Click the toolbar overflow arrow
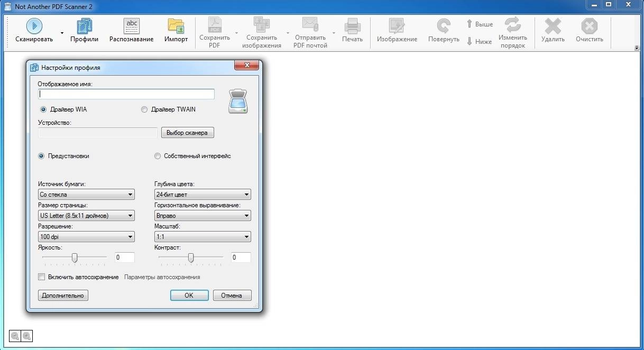Image resolution: width=644 pixels, height=350 pixels. pos(637,48)
